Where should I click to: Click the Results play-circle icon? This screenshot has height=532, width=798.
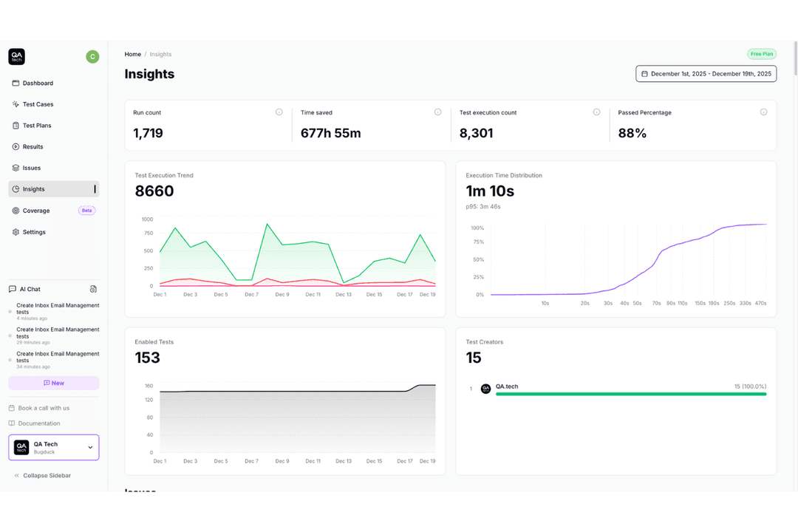click(x=16, y=146)
